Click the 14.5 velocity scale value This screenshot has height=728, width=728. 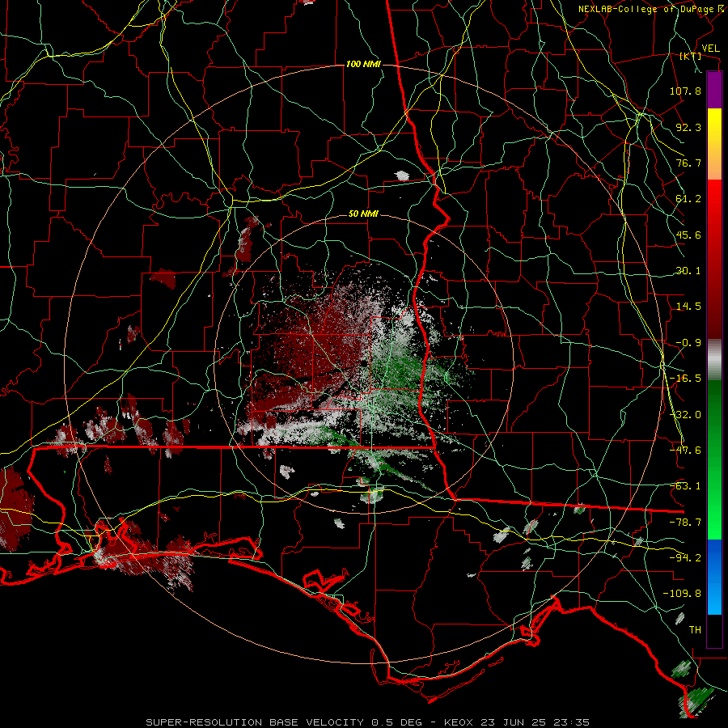688,307
